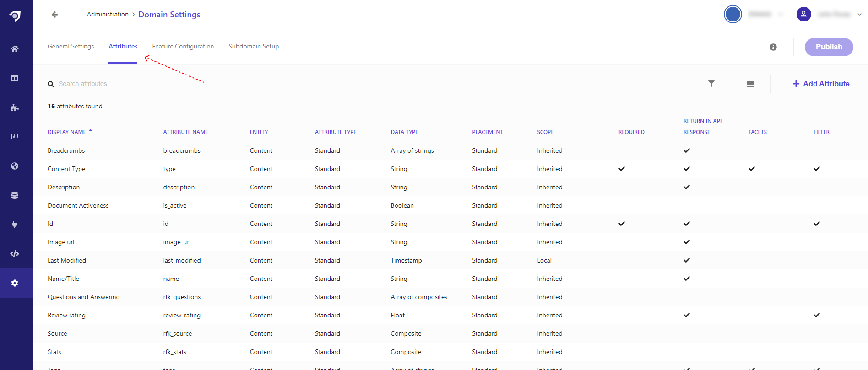Image resolution: width=868 pixels, height=370 pixels.
Task: Open the filter funnel icon
Action: tap(711, 84)
